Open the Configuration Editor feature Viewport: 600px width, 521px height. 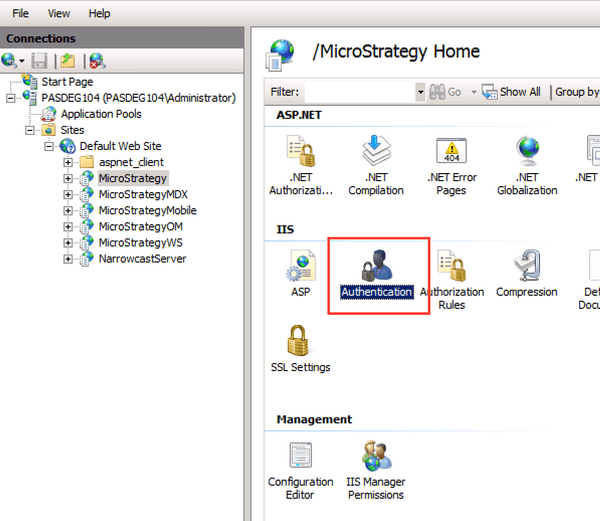pyautogui.click(x=300, y=471)
